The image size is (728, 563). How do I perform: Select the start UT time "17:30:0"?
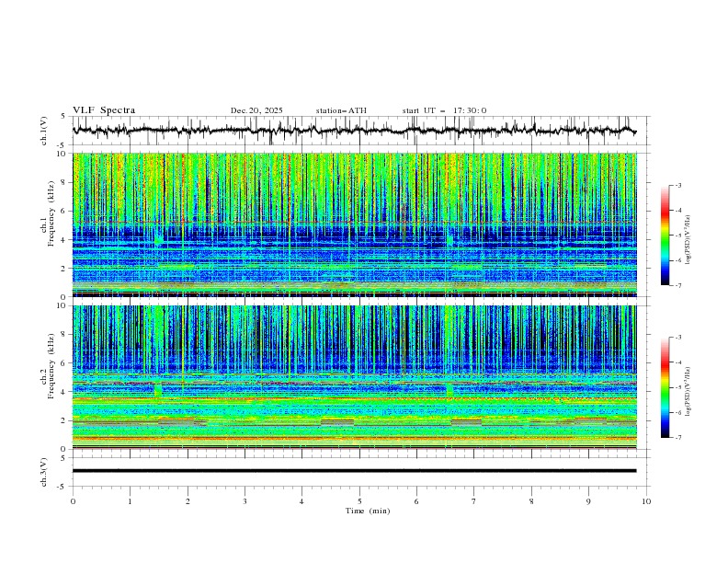click(x=470, y=110)
